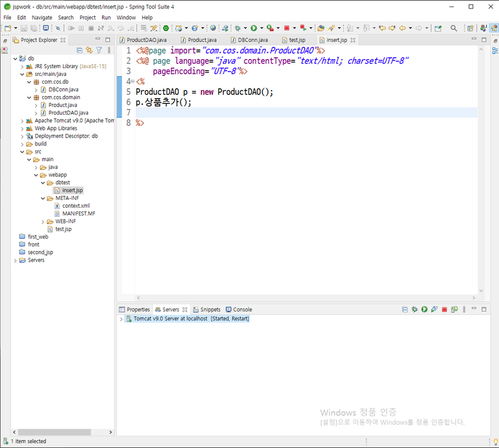Viewport: 499px width, 448px height.
Task: Click the Back navigation yellow arrow
Action: (x=403, y=29)
